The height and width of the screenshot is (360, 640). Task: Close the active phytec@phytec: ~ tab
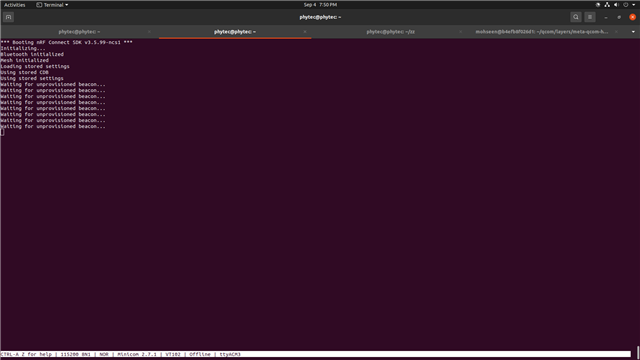[x=304, y=32]
